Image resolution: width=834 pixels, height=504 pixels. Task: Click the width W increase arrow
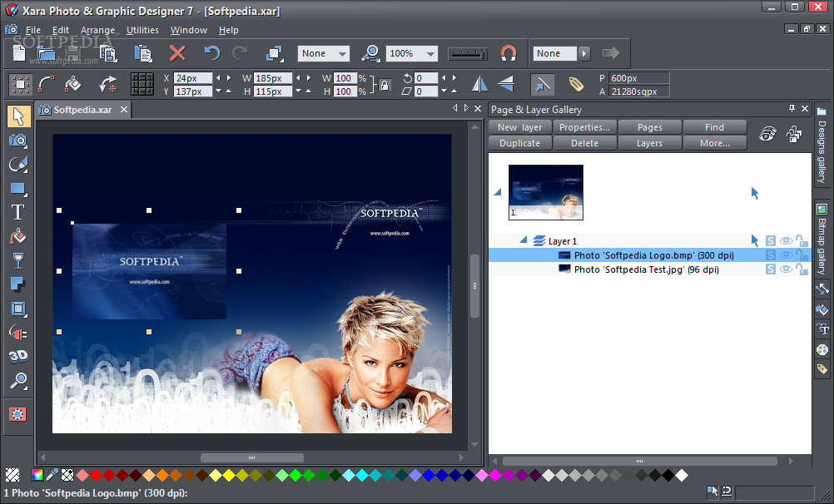[x=309, y=78]
